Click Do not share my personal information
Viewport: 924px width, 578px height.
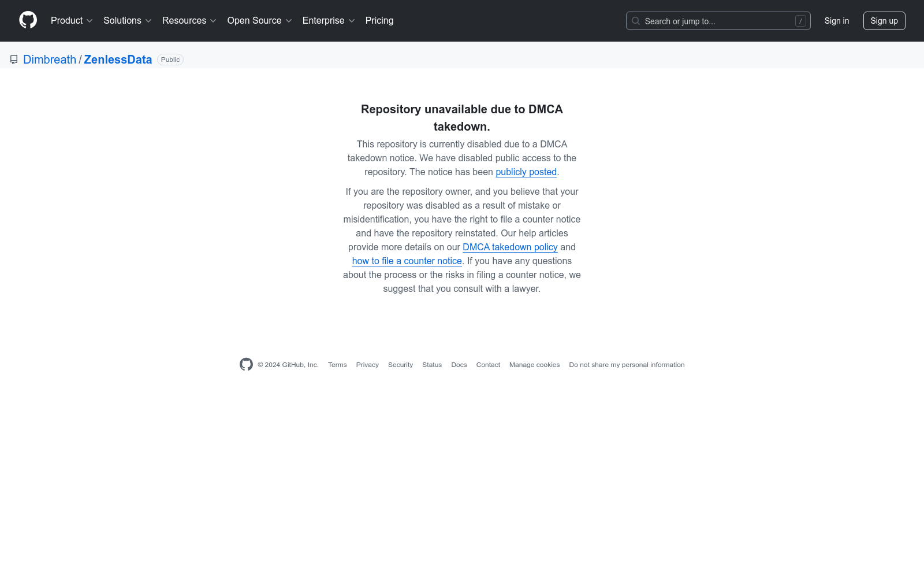coord(627,365)
